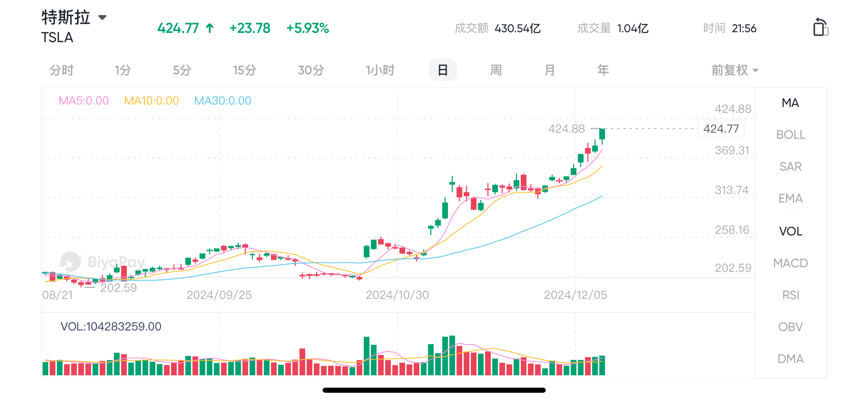Screen dimensions: 868x401
Task: Switch to the 月 monthly chart
Action: (x=550, y=70)
